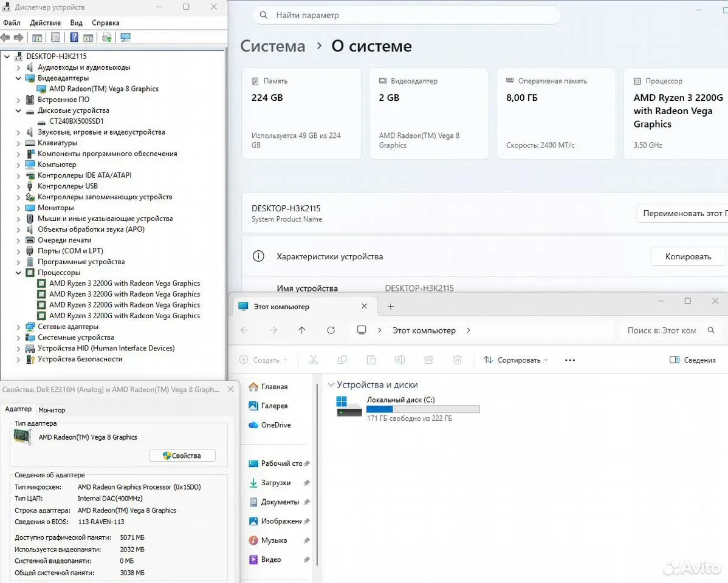
Task: Open Музыка in Explorer sidebar
Action: point(268,540)
